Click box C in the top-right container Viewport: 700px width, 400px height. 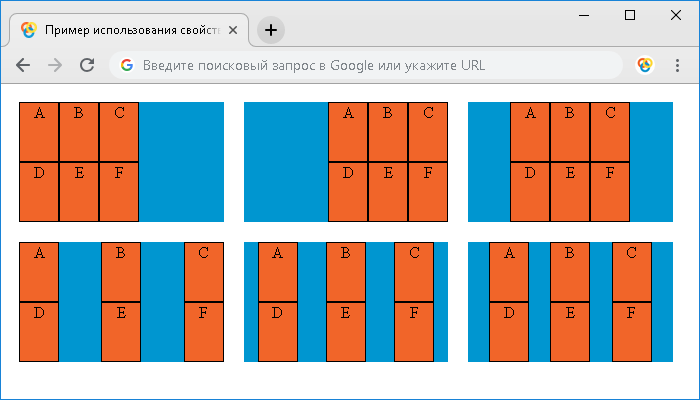pyautogui.click(x=610, y=132)
